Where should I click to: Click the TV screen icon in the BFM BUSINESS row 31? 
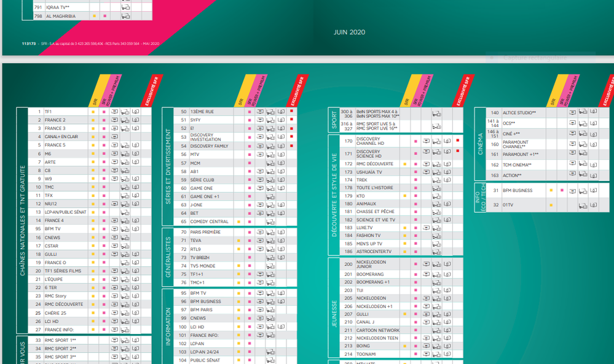[x=573, y=191]
